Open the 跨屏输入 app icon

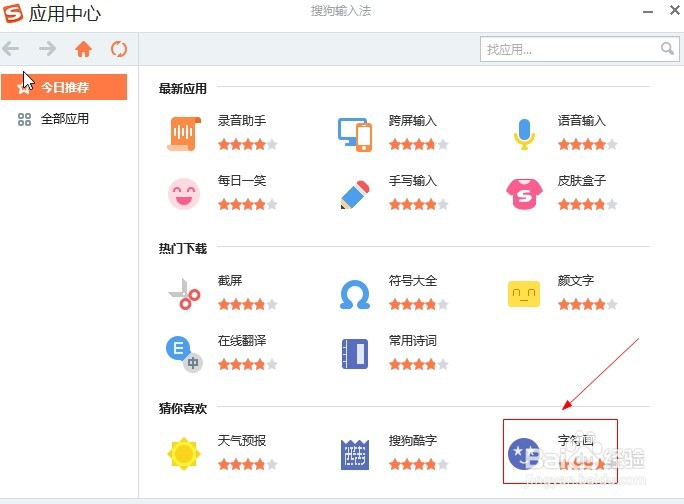355,134
